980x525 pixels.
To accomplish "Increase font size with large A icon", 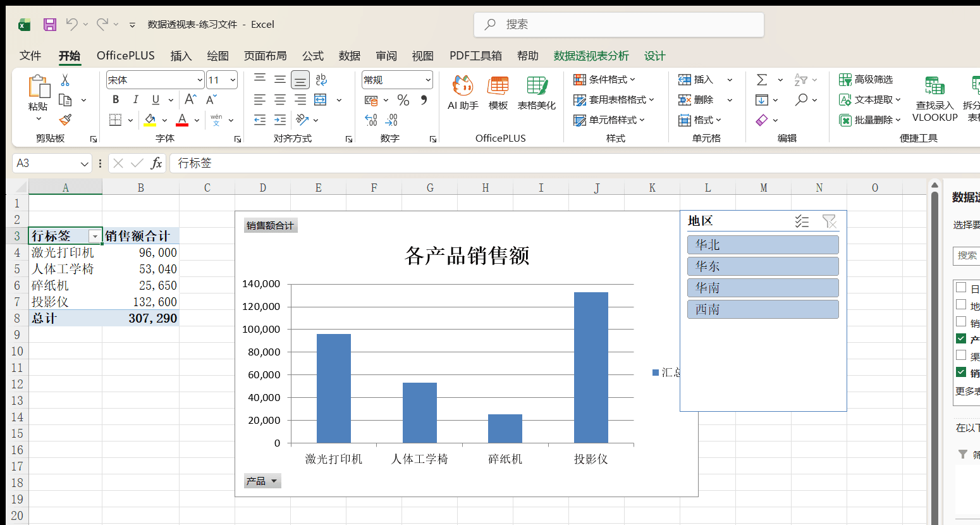I will [190, 99].
